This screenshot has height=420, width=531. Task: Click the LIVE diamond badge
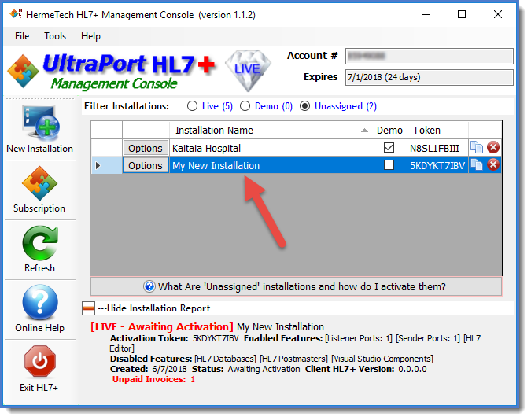248,70
